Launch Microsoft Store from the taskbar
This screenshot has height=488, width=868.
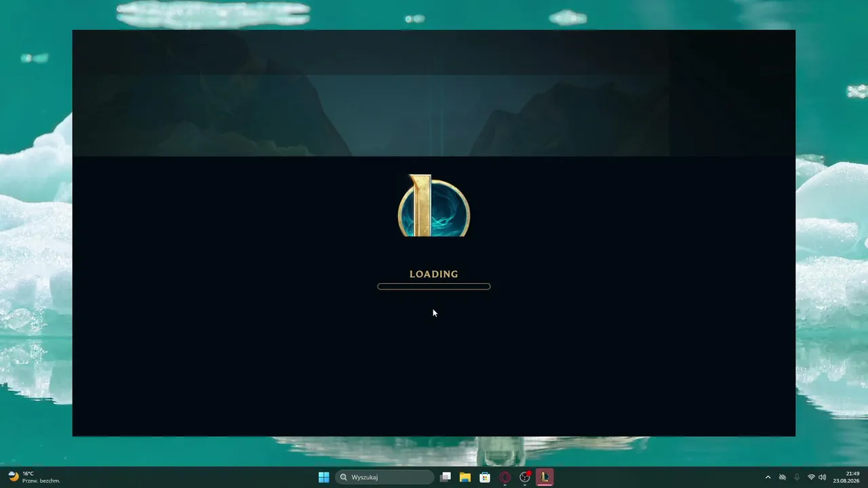tap(485, 477)
